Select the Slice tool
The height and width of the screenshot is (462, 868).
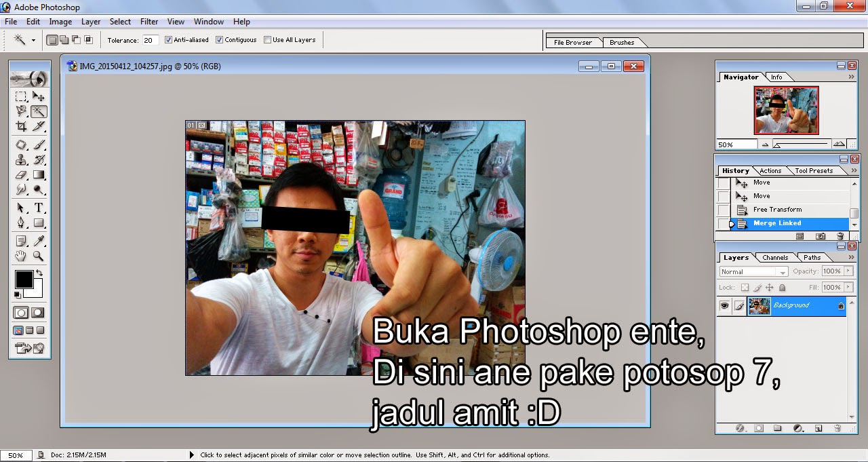pyautogui.click(x=39, y=126)
